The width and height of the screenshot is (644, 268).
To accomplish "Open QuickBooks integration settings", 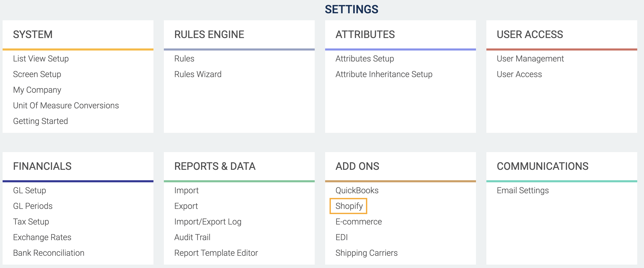I will 357,190.
